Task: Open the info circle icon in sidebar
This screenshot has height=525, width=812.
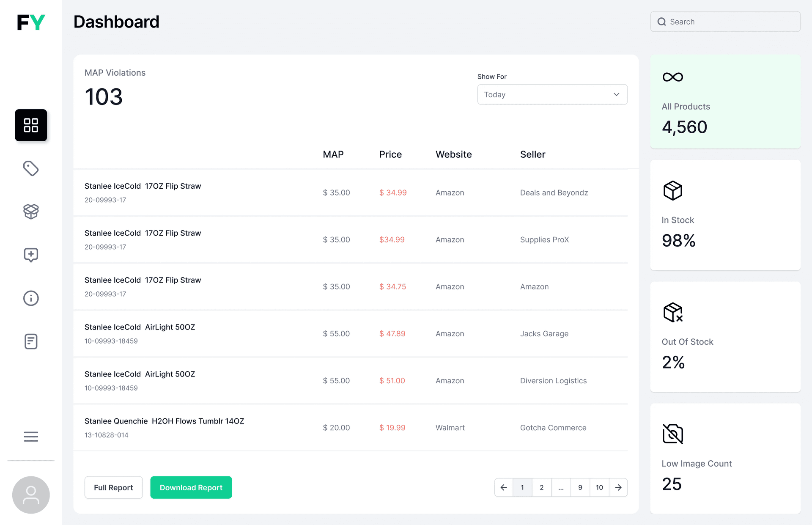Action: [x=31, y=298]
